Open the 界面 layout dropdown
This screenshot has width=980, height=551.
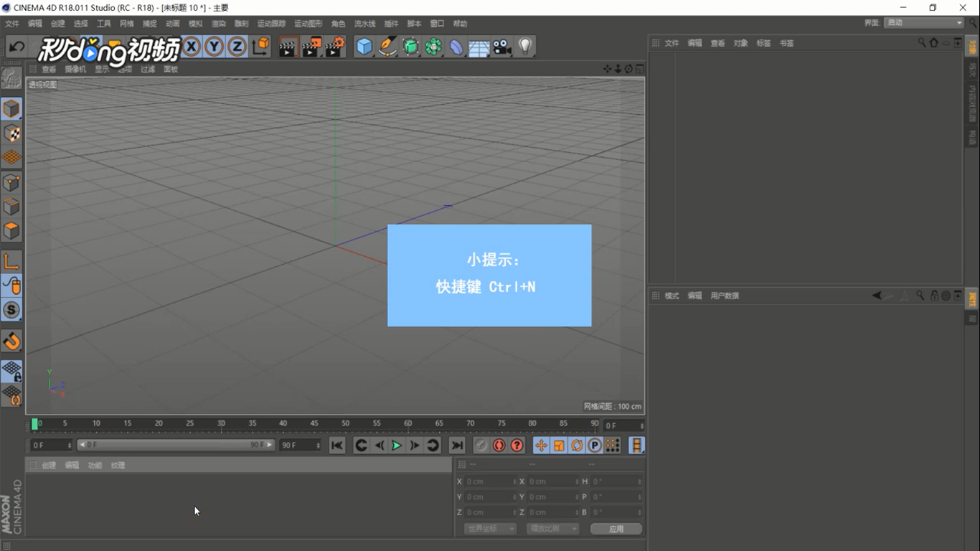pyautogui.click(x=924, y=23)
